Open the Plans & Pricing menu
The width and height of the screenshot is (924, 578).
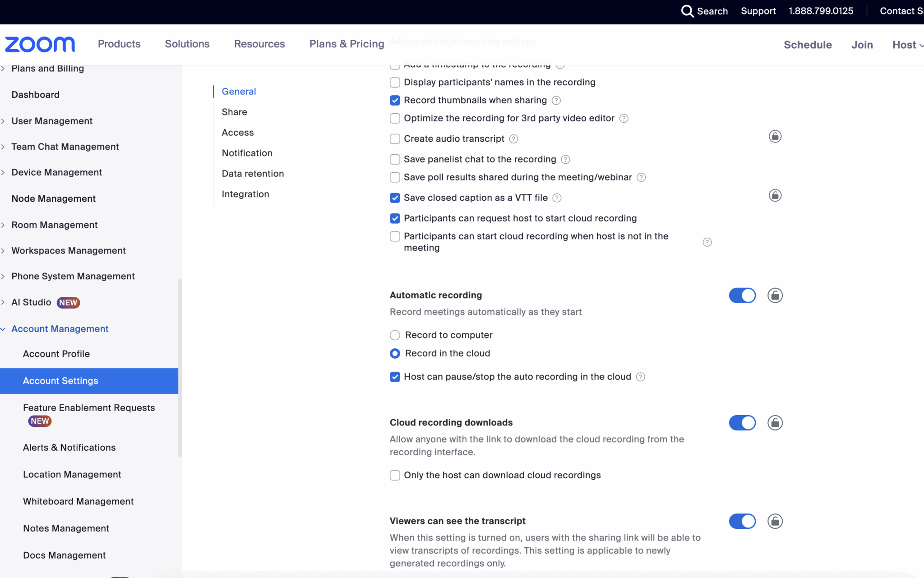(x=346, y=44)
